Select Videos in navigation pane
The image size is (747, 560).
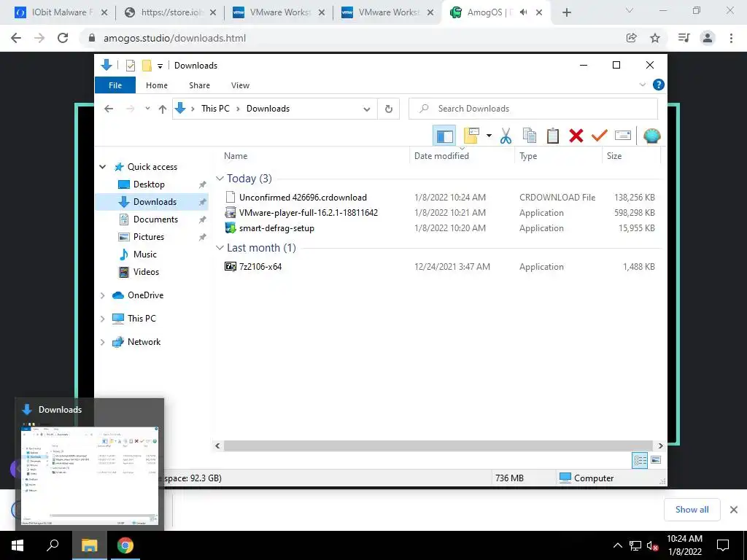(x=146, y=272)
